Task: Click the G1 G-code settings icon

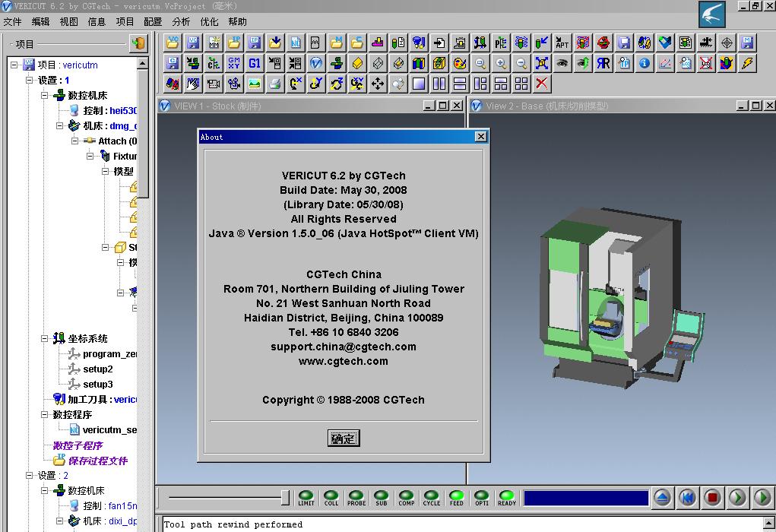Action: tap(255, 63)
